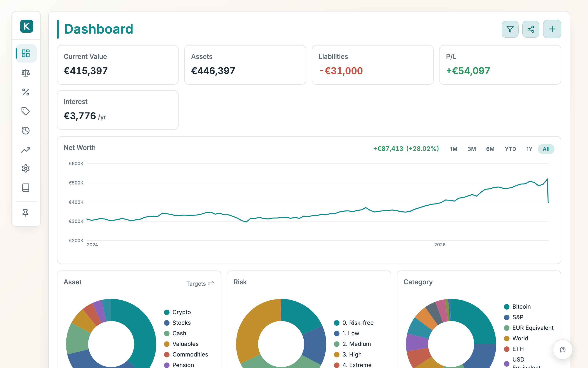Select the YTD range tab

point(510,149)
